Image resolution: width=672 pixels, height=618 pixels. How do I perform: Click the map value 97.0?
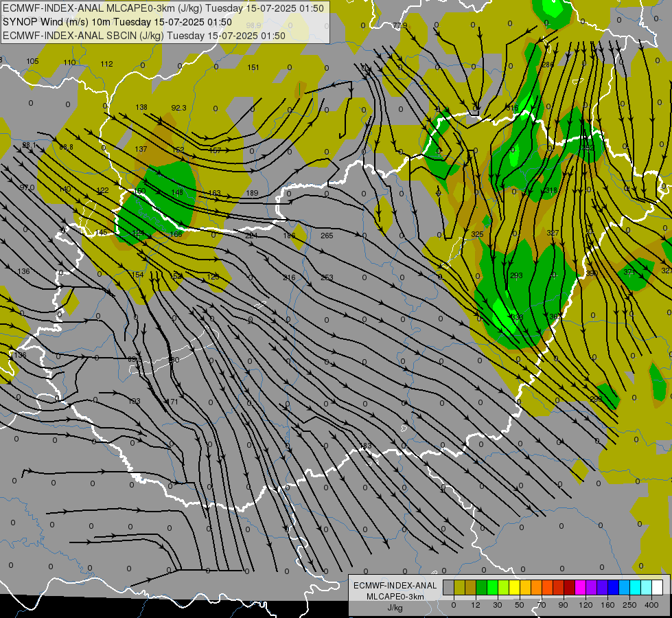(27, 187)
